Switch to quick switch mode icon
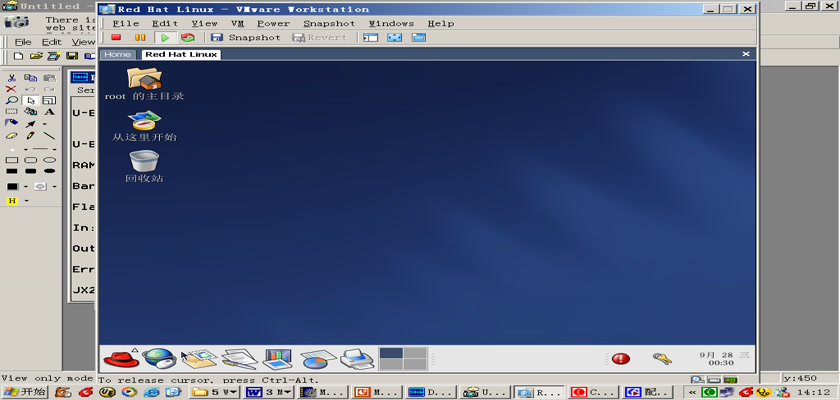Viewport: 840px width, 400px height. (418, 37)
